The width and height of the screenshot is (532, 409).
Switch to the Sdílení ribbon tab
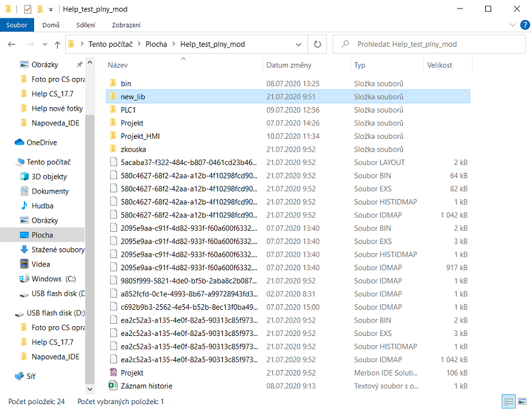[x=86, y=25]
